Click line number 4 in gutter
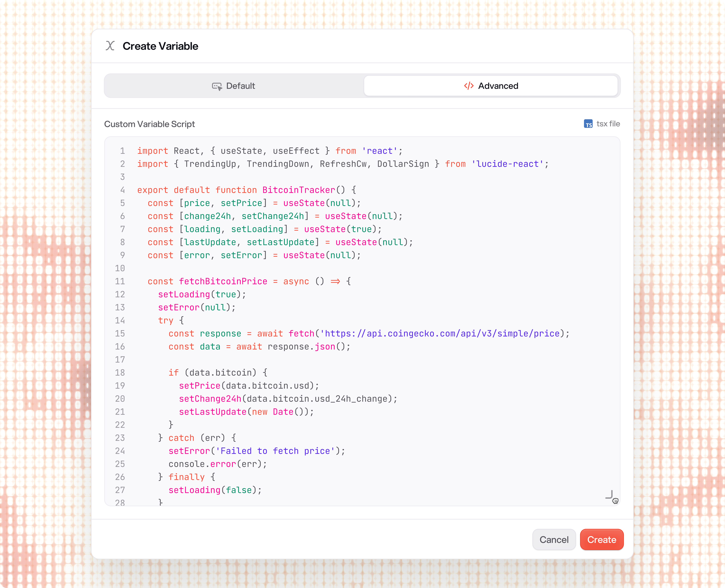725x588 pixels. tap(122, 190)
